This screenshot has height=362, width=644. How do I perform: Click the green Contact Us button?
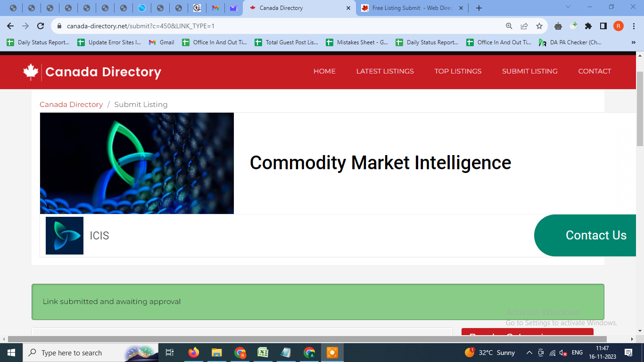click(585, 235)
